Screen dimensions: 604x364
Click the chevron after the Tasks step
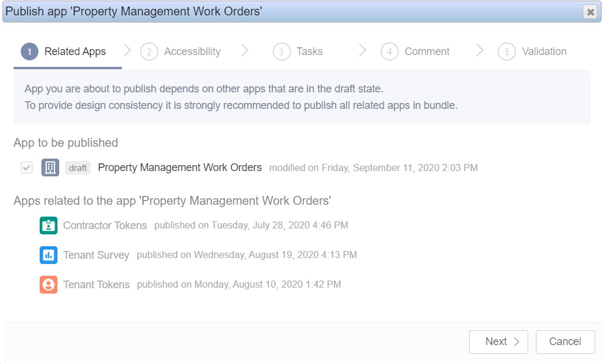pos(362,50)
